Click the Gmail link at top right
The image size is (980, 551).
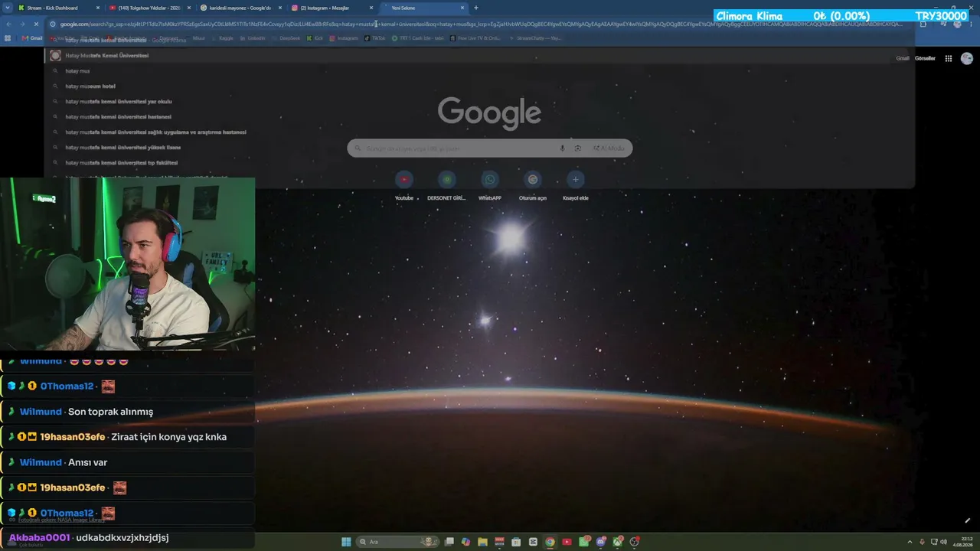[x=903, y=58]
